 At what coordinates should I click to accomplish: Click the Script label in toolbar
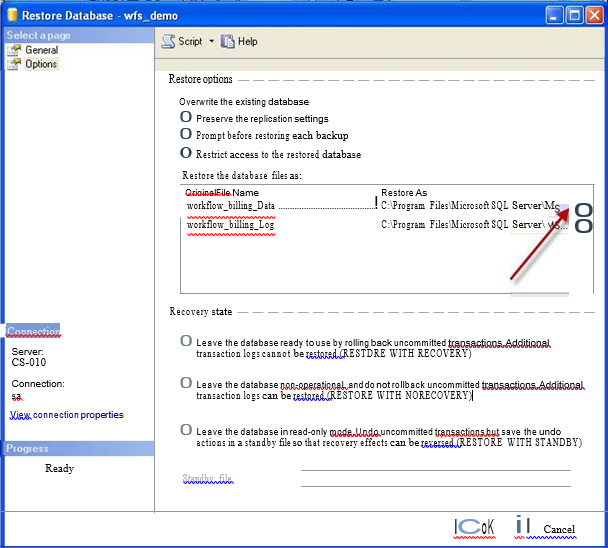(x=190, y=41)
